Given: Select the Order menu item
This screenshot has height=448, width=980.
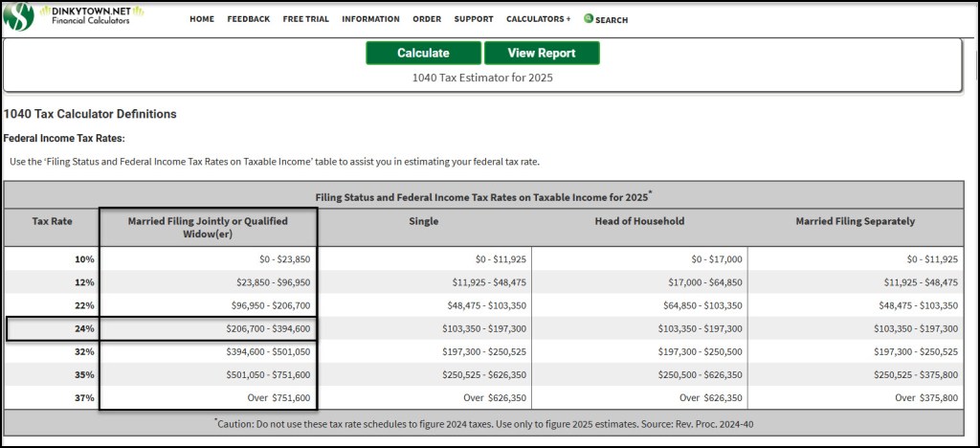Looking at the screenshot, I should (427, 19).
